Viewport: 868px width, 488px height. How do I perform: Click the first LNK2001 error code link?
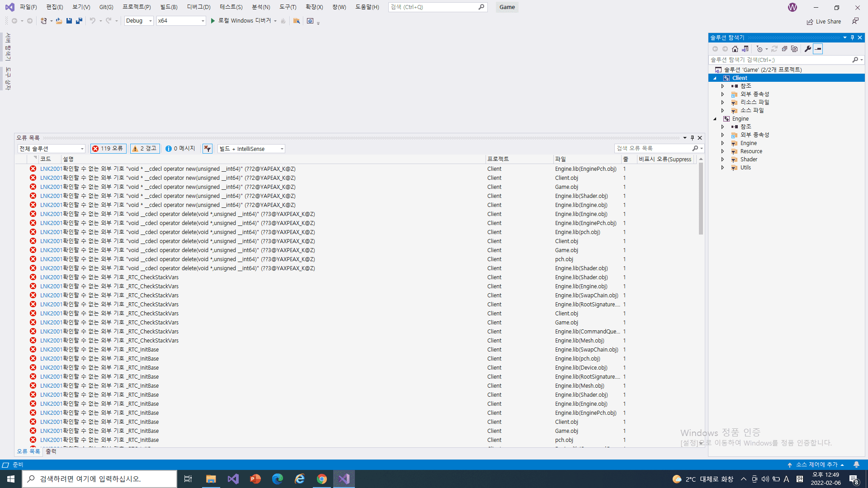point(51,169)
